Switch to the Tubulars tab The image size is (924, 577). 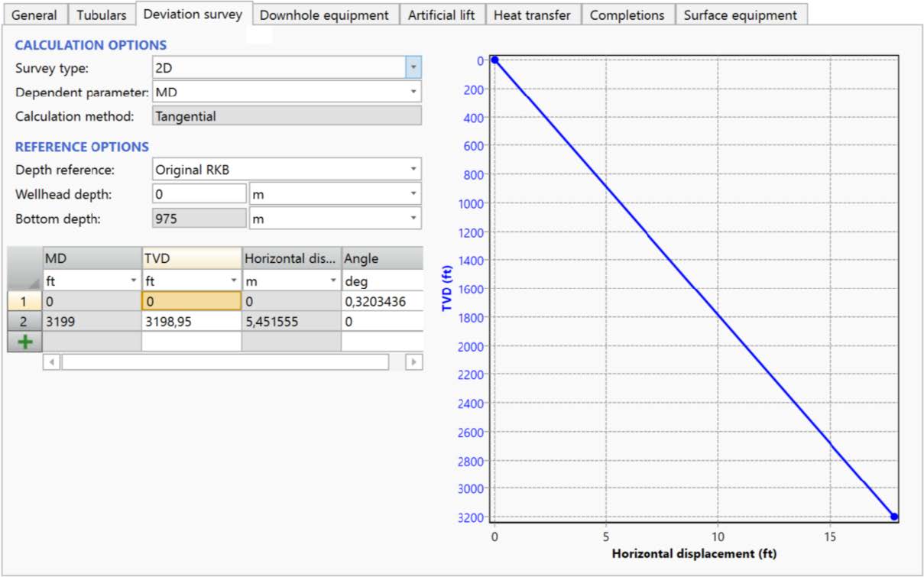tap(102, 15)
